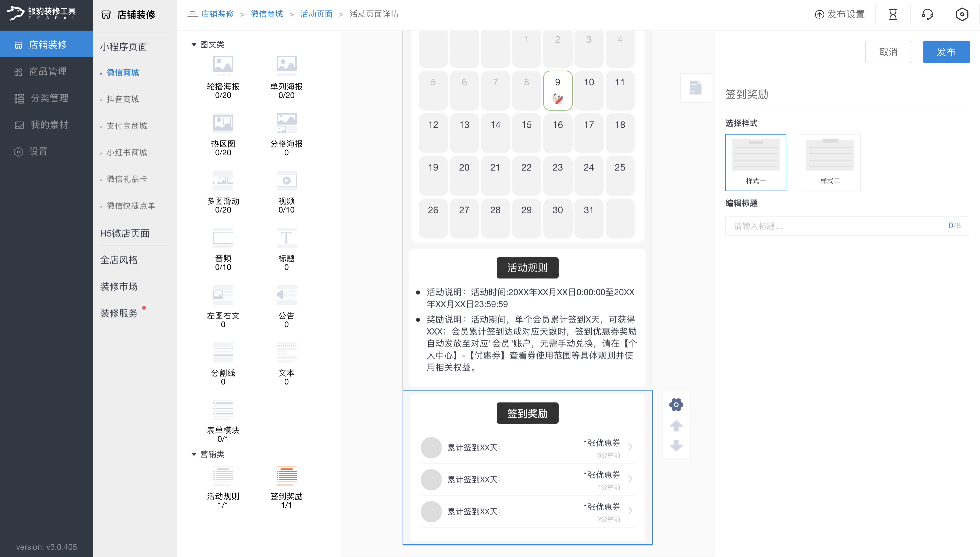This screenshot has height=557, width=980.
Task: Select the hotspot image (热区图) component icon
Action: coord(223,123)
